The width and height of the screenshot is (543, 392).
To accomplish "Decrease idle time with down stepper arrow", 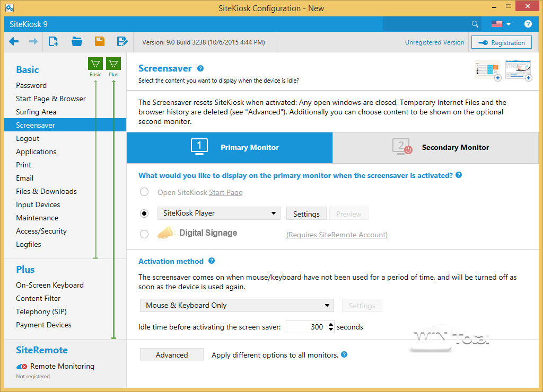I will pyautogui.click(x=331, y=329).
